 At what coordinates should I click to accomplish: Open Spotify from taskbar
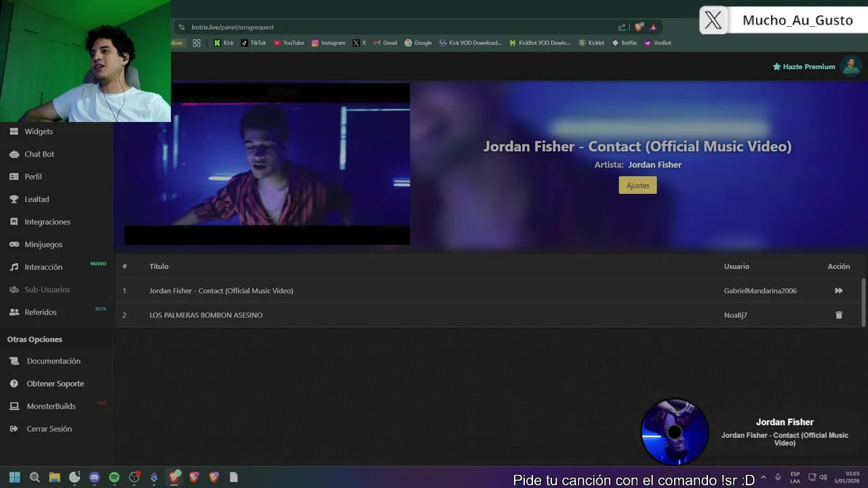tap(114, 477)
